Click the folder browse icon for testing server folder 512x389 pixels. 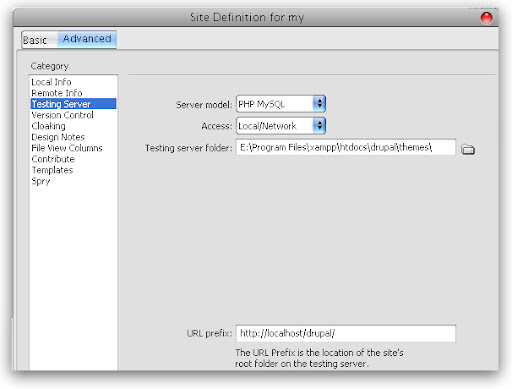(x=468, y=149)
